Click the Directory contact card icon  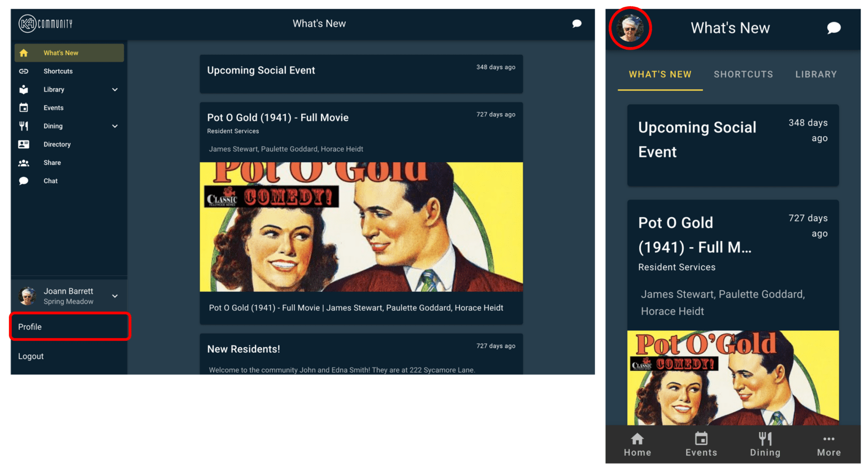pyautogui.click(x=24, y=145)
